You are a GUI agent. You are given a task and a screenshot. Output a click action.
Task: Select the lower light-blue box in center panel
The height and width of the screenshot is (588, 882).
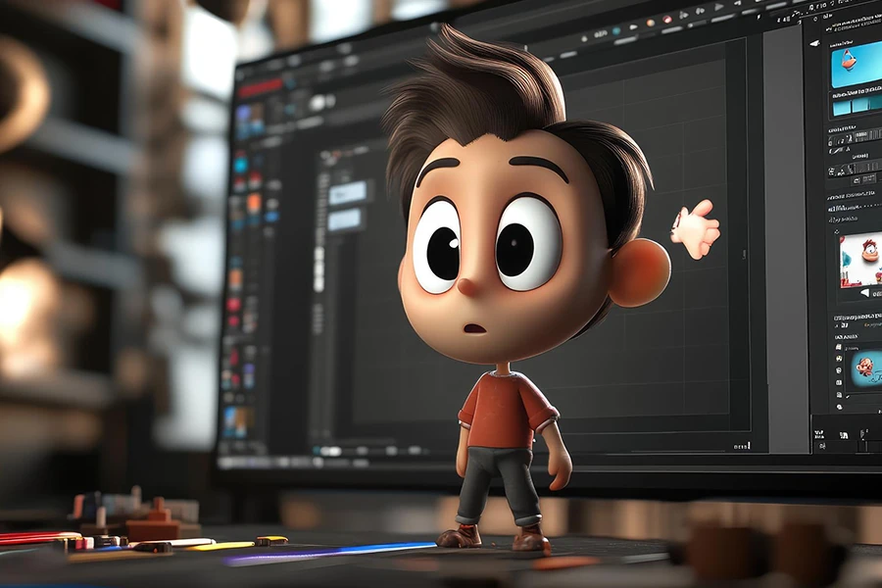coord(345,220)
